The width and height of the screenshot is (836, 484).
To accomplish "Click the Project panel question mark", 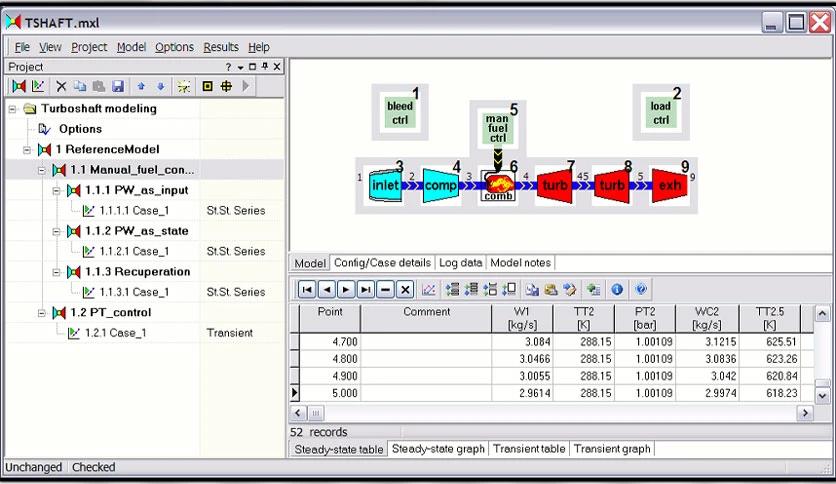I will pos(228,67).
